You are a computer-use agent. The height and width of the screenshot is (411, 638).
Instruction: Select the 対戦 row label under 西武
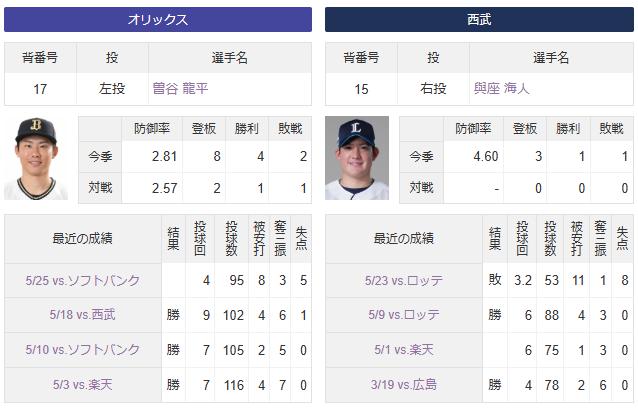click(421, 187)
